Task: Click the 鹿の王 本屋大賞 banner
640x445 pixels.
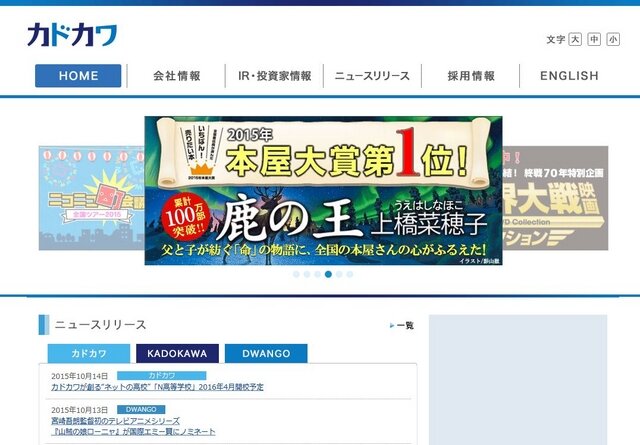Action: pos(323,190)
